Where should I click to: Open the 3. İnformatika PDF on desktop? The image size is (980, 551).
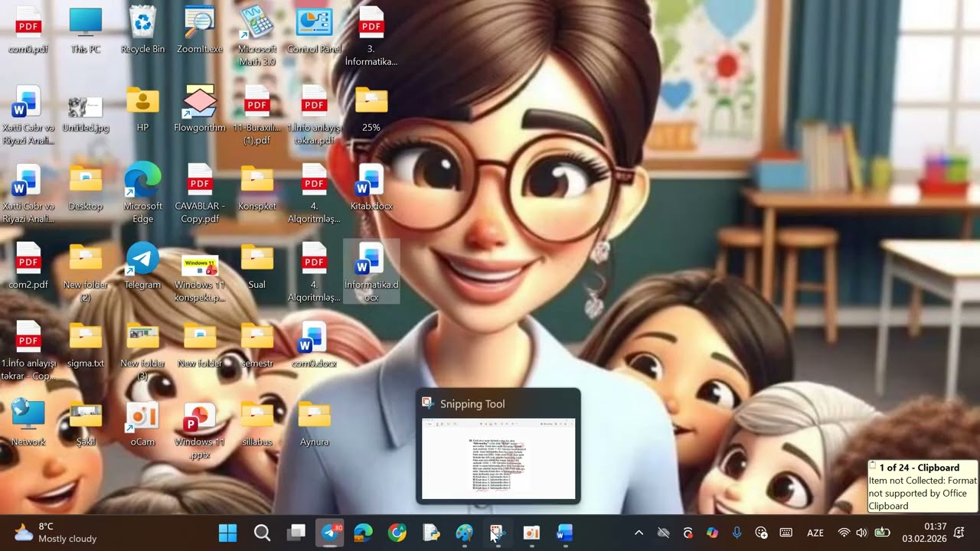tap(371, 36)
